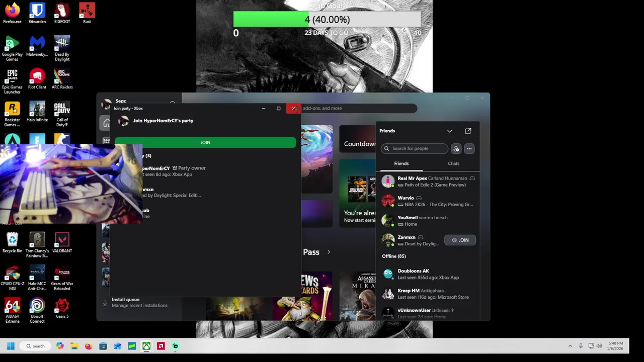Click the Xbox app icon in taskbar
The image size is (644, 362).
146,346
